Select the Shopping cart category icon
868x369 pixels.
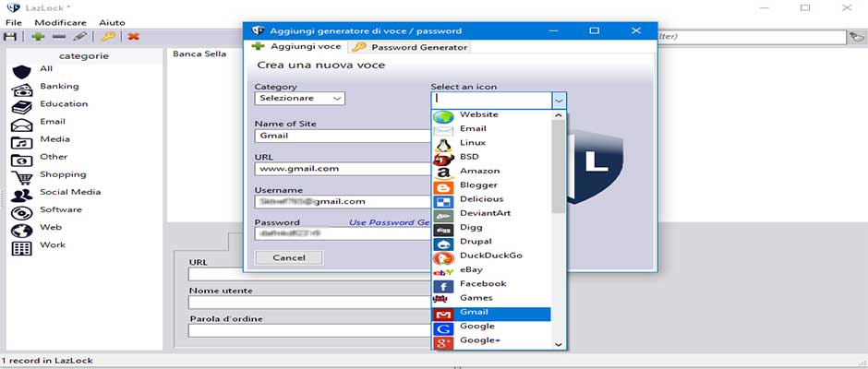[21, 178]
